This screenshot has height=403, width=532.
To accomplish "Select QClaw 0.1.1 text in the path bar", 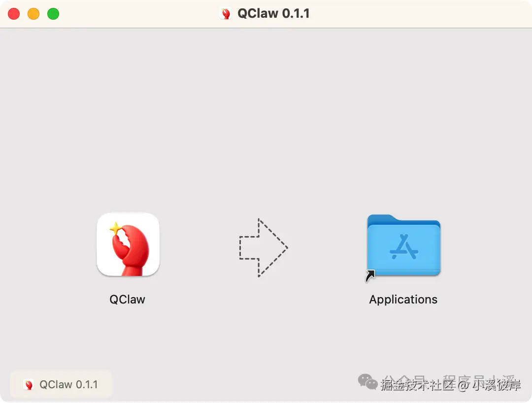I will coord(68,385).
